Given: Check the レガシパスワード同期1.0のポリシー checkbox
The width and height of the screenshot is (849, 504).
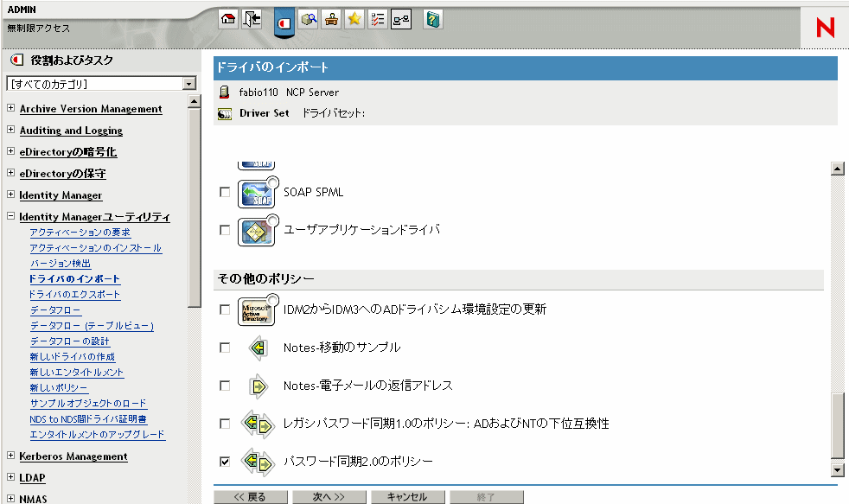Looking at the screenshot, I should [x=225, y=424].
